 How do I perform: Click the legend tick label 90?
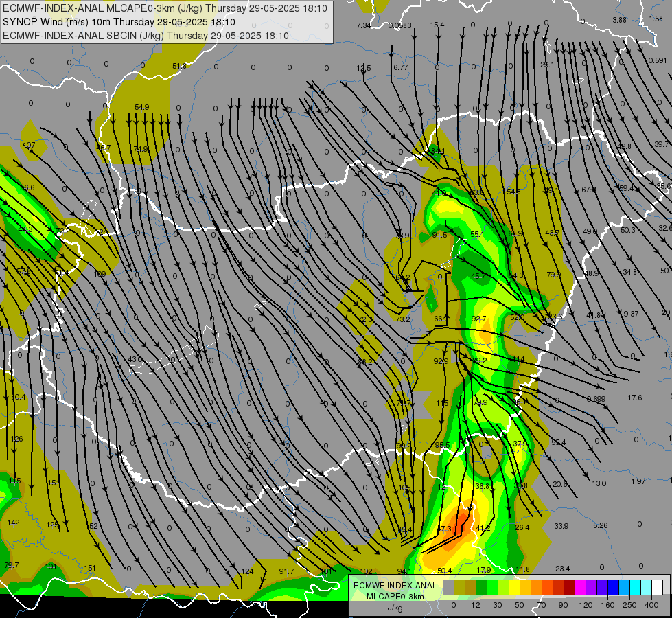pos(564,605)
